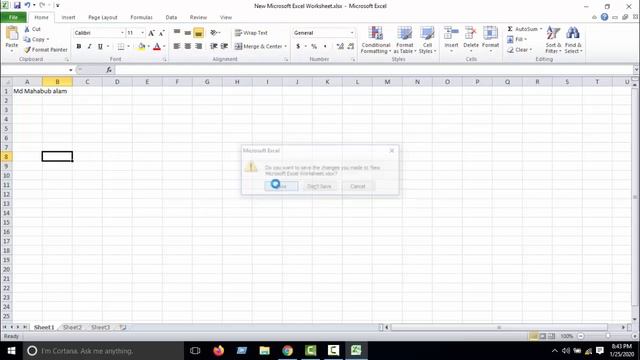
Task: Click the Insert Worksheet tab icon
Action: pos(122,327)
